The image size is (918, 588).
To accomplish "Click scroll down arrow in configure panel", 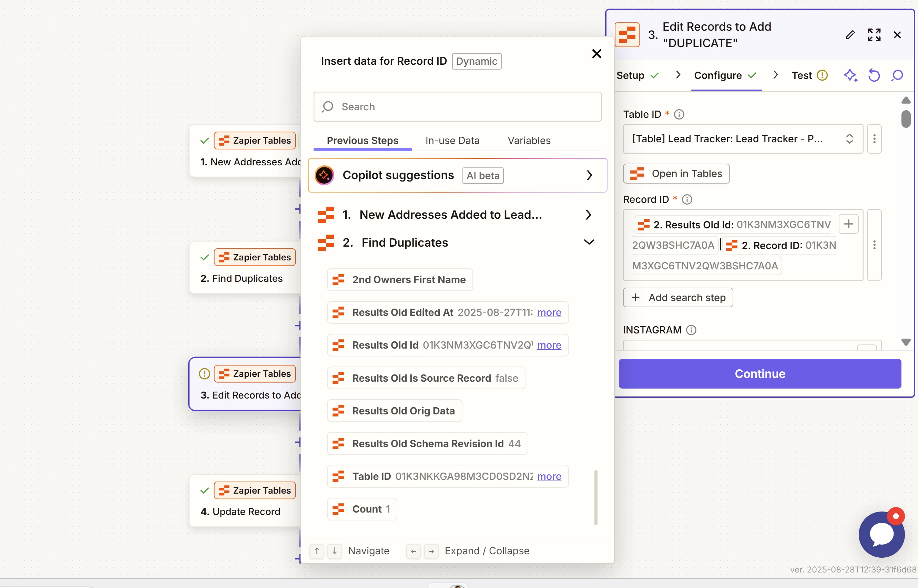I will (x=905, y=342).
